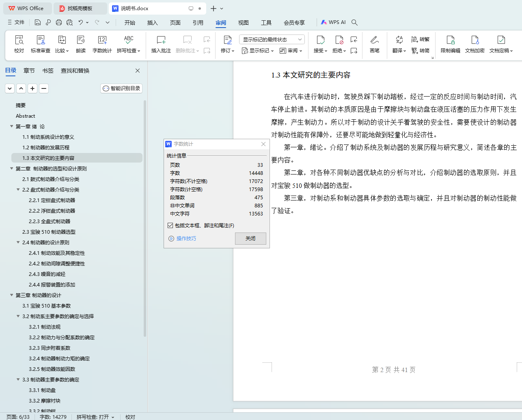
Task: Convert text using 转繁 button
Action: (421, 39)
